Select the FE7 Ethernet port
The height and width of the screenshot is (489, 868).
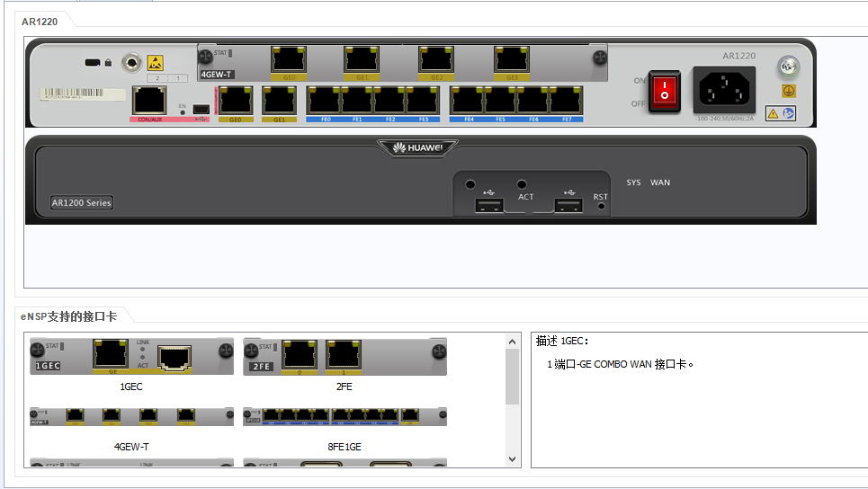(x=566, y=101)
